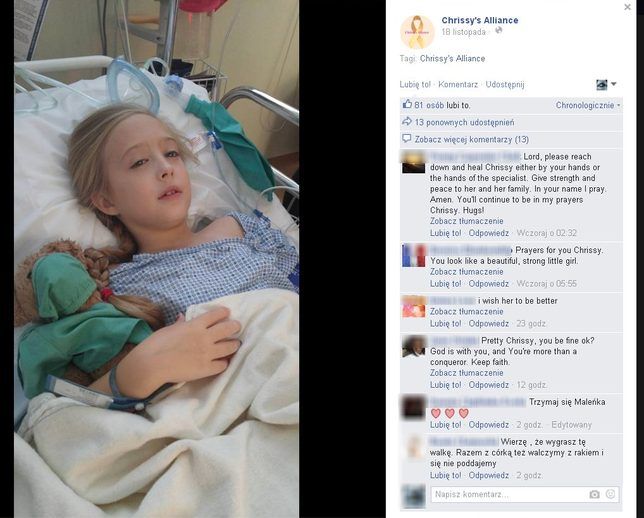
Task: Click Chrissy's Alliance tag link
Action: (452, 59)
